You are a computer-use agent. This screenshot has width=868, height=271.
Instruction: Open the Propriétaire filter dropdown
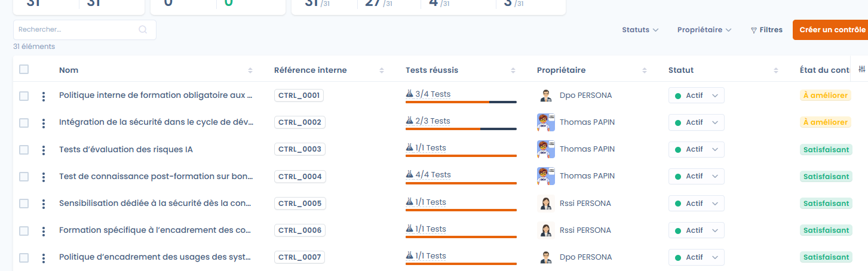coord(704,30)
